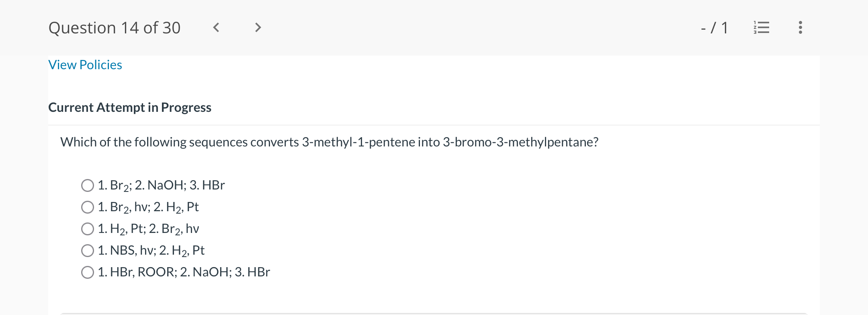Select option HBr, ROOR; NaOH; HBr
Screen dimensions: 868x315
coord(88,272)
